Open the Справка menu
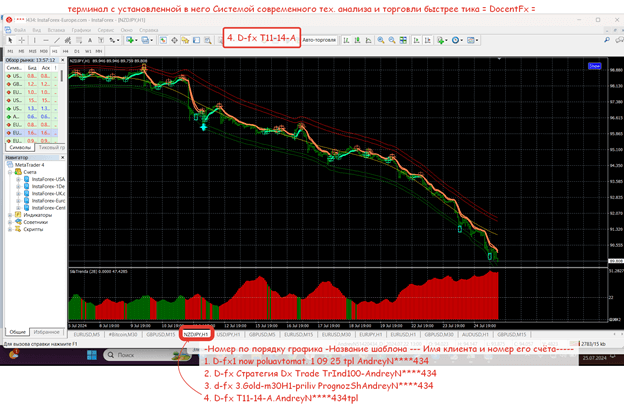The width and height of the screenshot is (624, 412). [148, 30]
